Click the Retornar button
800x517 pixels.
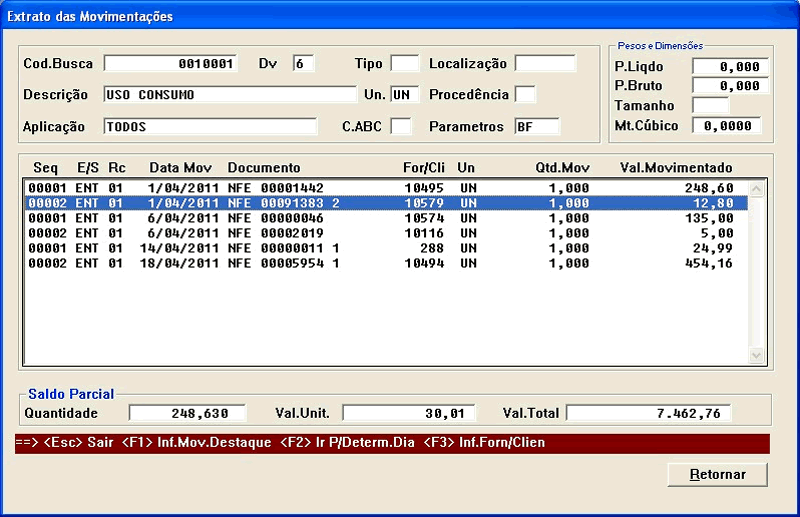click(x=717, y=475)
